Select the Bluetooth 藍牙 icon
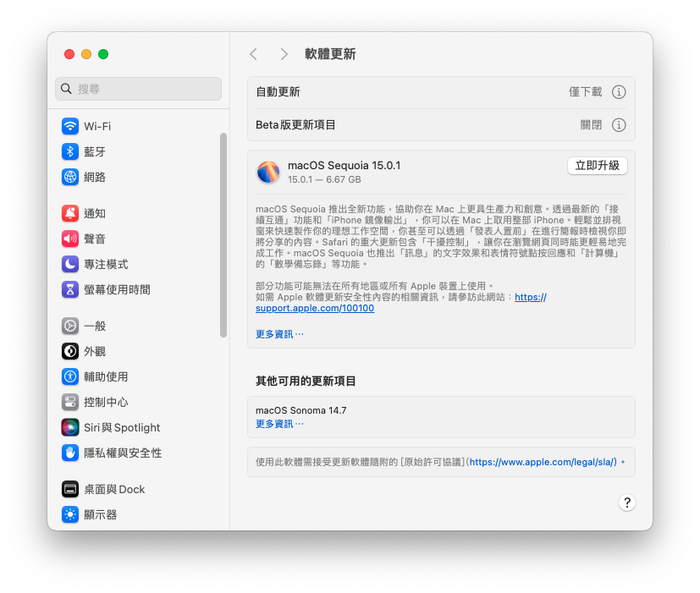This screenshot has width=700, height=593. (70, 151)
